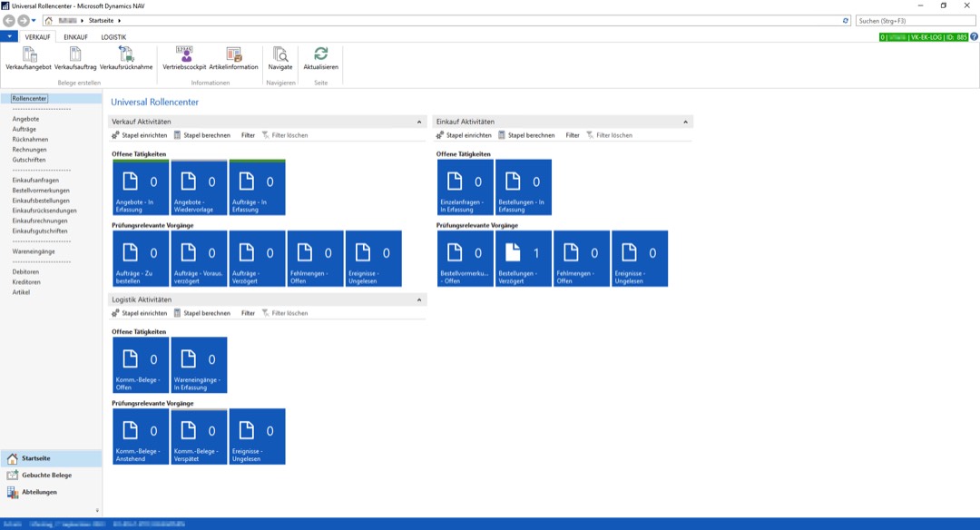980x530 pixels.
Task: Click the Suchen search field
Action: pyautogui.click(x=912, y=20)
